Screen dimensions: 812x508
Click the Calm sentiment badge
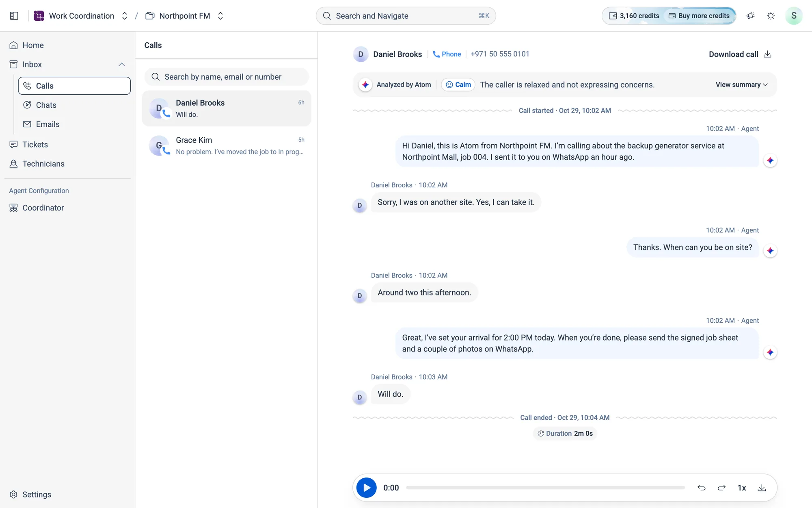pos(458,85)
